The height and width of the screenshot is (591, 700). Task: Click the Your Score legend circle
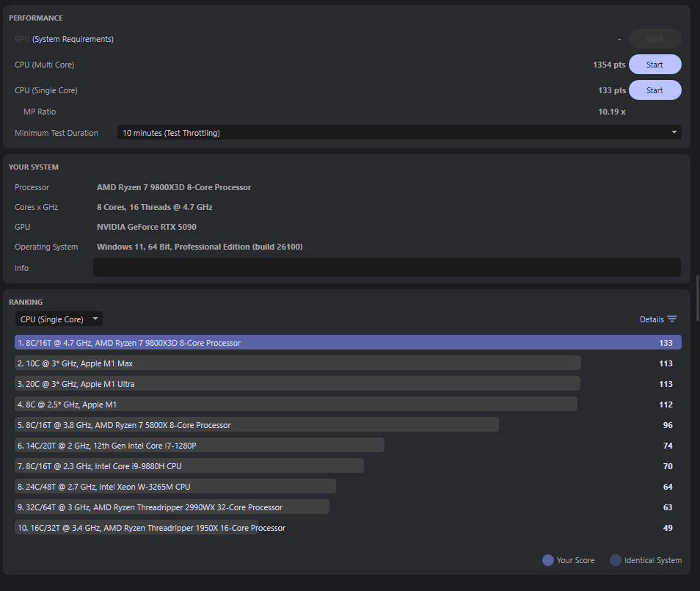click(x=548, y=560)
